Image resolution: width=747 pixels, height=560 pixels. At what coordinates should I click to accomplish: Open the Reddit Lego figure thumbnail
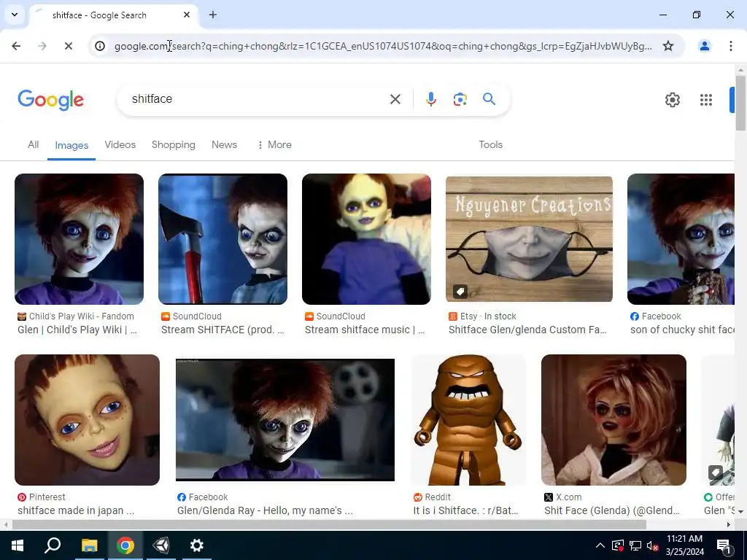pyautogui.click(x=468, y=420)
